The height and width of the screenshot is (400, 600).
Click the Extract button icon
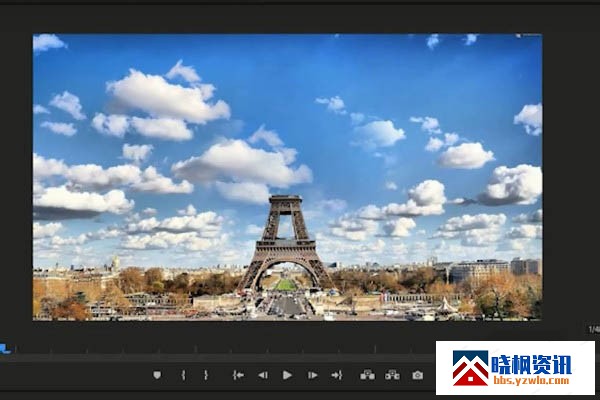coord(392,375)
